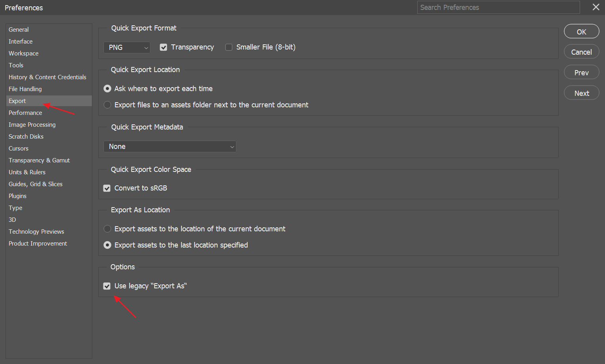The height and width of the screenshot is (364, 605).
Task: Click inside the Search Preferences field
Action: [x=498, y=7]
